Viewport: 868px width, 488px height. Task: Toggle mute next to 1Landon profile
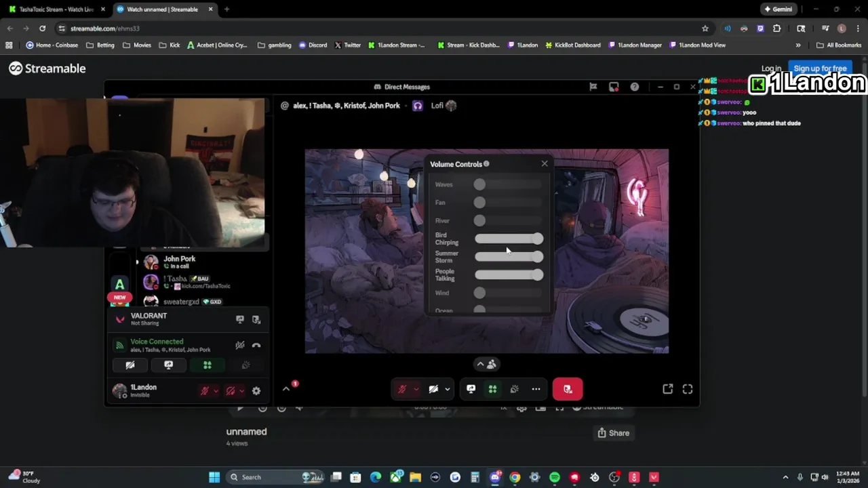204,390
